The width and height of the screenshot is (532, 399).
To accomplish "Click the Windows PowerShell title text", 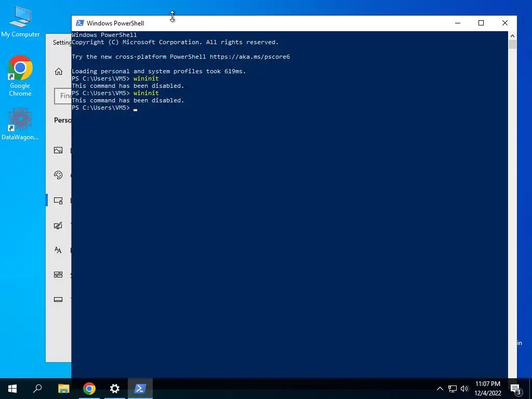I will pyautogui.click(x=115, y=23).
